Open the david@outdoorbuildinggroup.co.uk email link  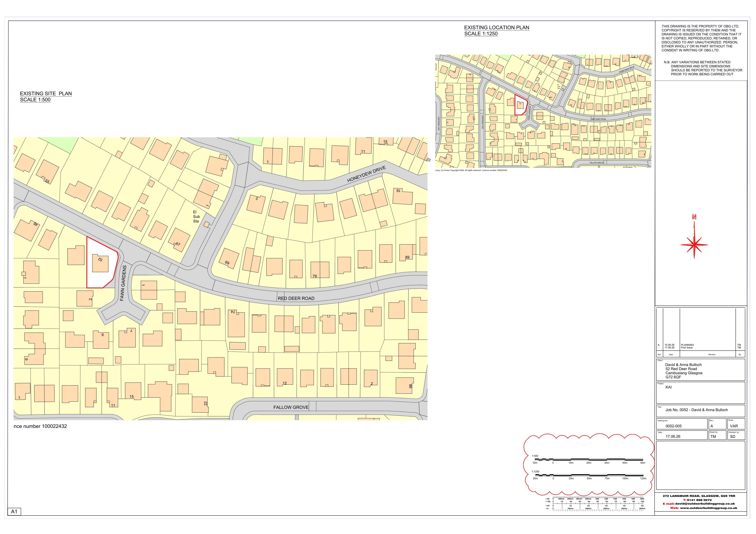coord(705,504)
